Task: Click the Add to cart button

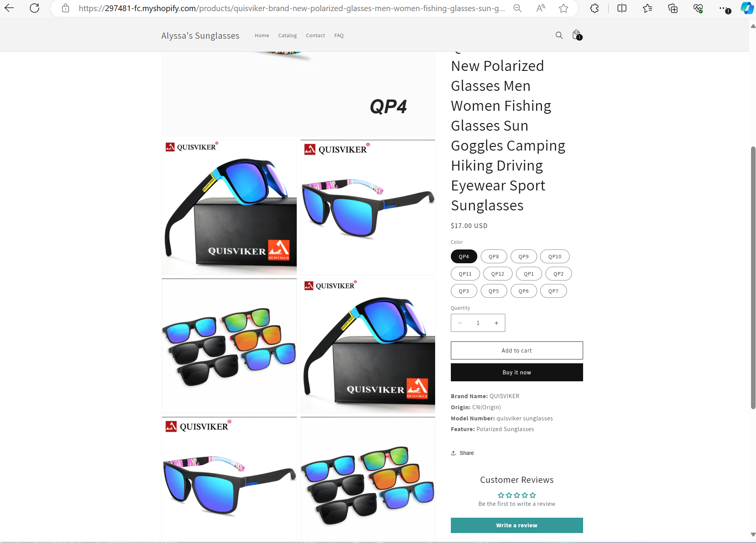Action: point(517,350)
